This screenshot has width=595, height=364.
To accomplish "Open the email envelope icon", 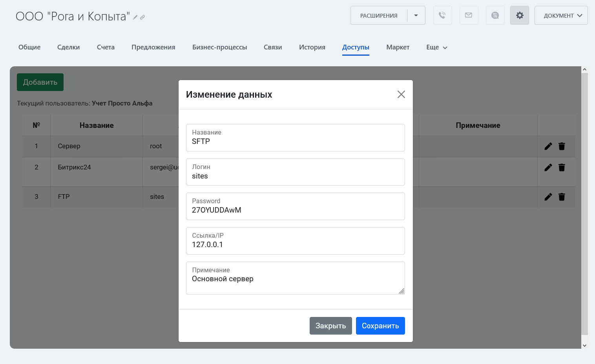I will [469, 15].
